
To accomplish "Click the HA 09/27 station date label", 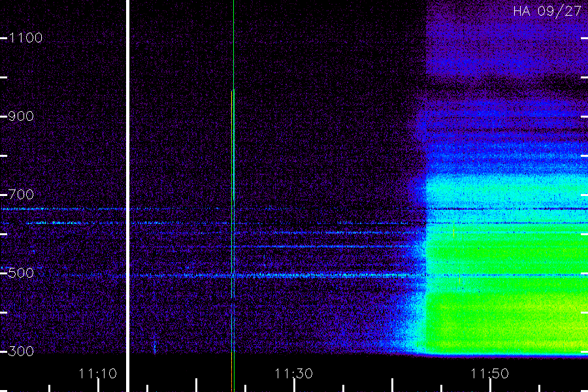I will [x=547, y=11].
